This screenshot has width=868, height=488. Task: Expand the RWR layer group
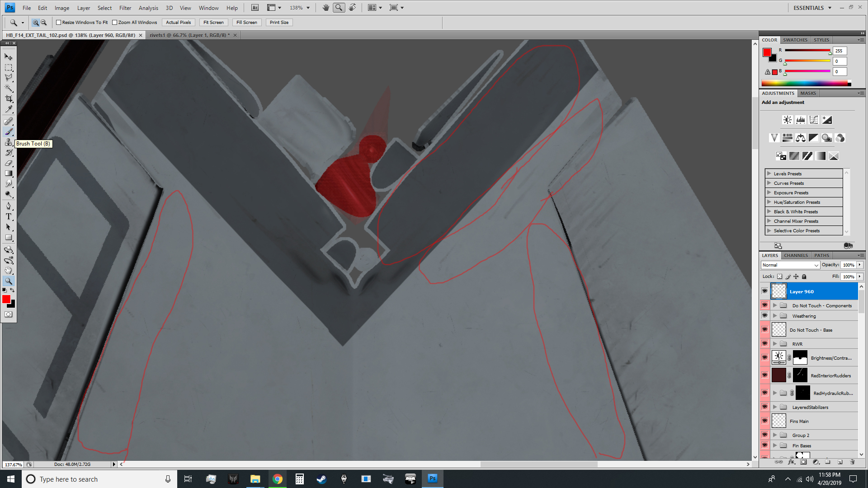point(775,344)
